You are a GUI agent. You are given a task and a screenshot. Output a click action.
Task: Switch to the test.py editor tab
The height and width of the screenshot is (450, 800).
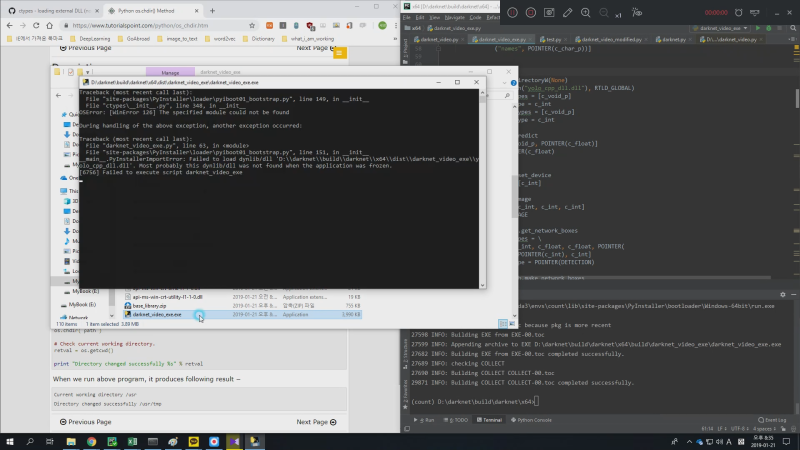point(555,40)
